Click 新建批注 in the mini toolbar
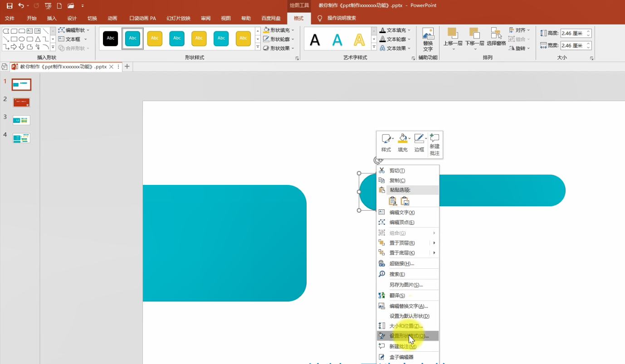This screenshot has height=364, width=625. tap(435, 144)
